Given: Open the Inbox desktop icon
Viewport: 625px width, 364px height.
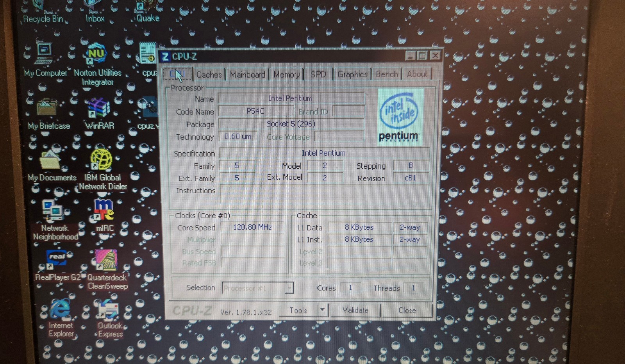Looking at the screenshot, I should click(95, 12).
